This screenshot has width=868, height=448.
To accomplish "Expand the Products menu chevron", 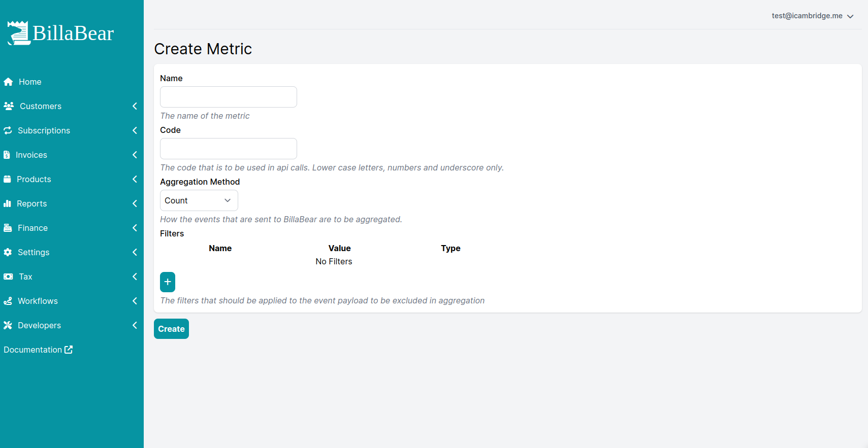I will pyautogui.click(x=135, y=179).
